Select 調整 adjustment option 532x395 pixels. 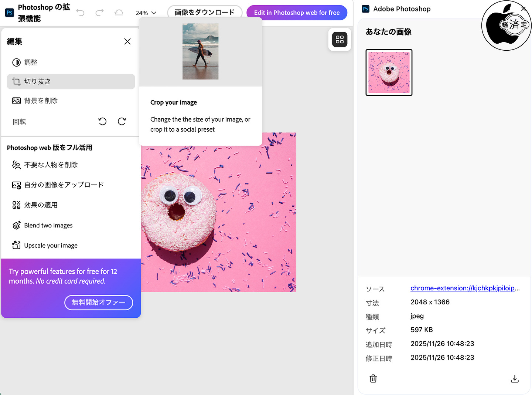(x=31, y=63)
